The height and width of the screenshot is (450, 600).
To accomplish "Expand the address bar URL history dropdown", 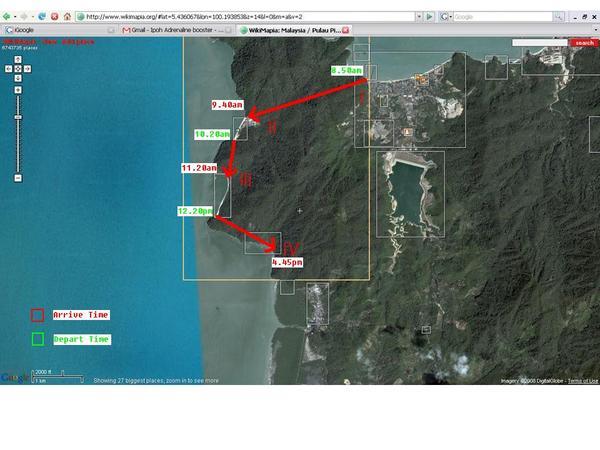I will coord(419,16).
